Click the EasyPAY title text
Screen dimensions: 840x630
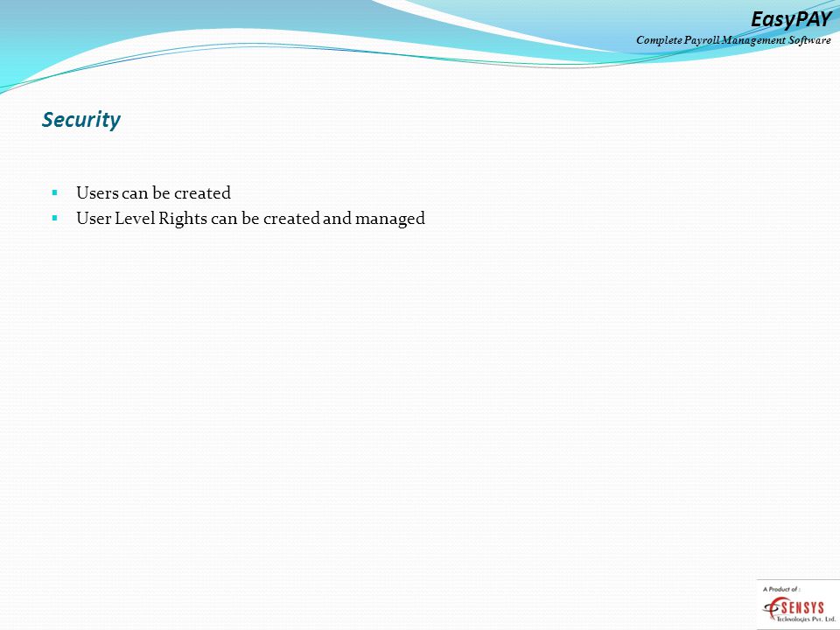[791, 20]
